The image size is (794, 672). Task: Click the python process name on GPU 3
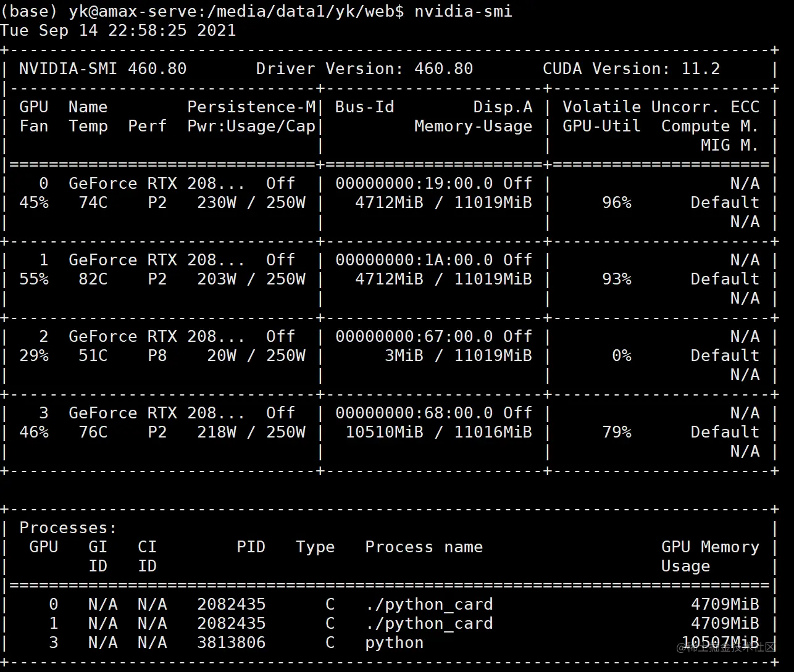[395, 642]
